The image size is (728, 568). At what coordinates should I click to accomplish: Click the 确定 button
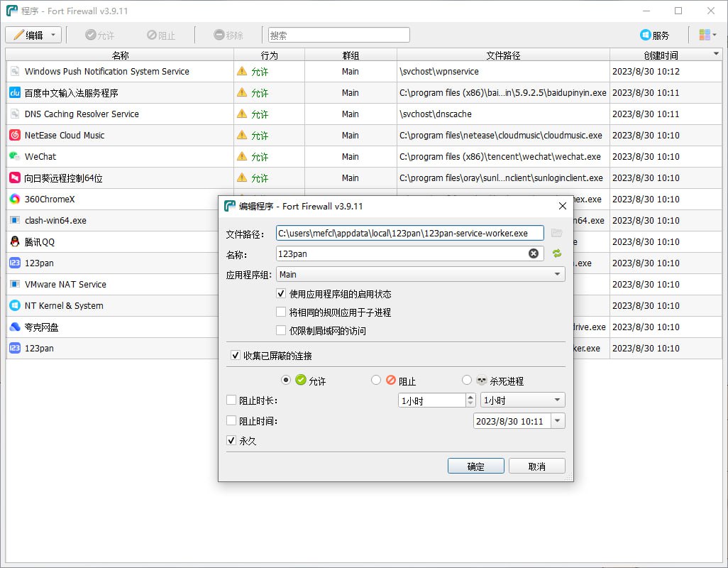(475, 466)
